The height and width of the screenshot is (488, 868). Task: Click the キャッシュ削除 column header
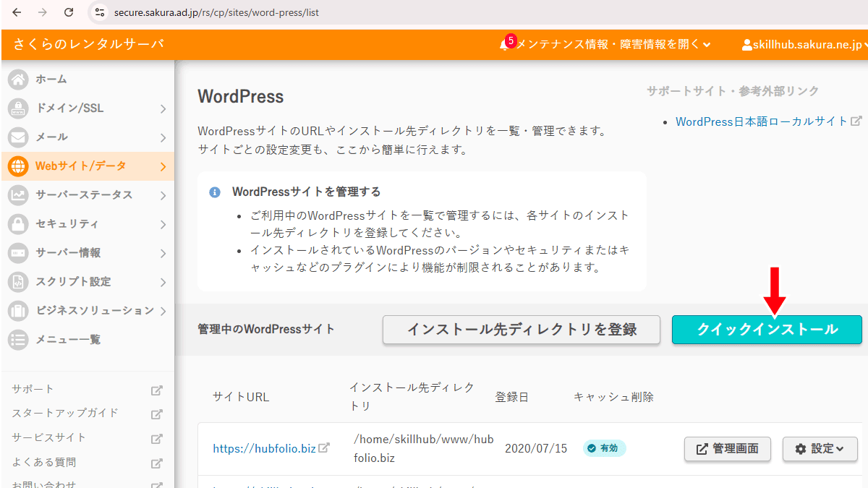(613, 397)
